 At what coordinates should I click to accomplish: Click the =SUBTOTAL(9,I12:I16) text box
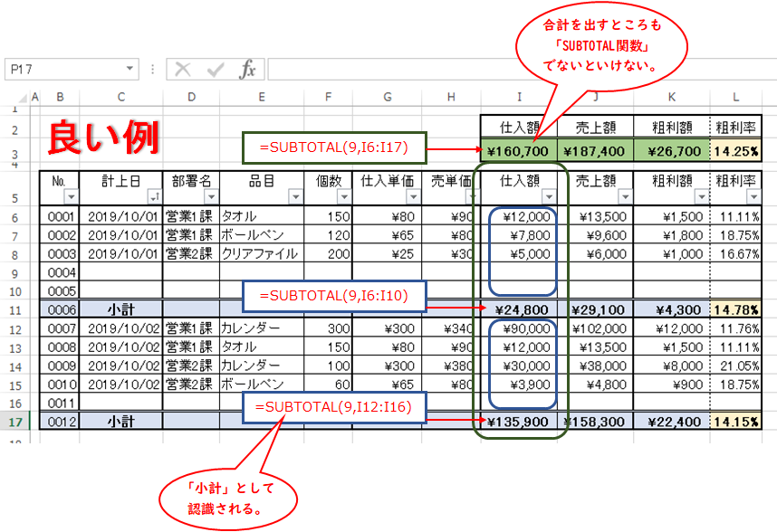(333, 408)
